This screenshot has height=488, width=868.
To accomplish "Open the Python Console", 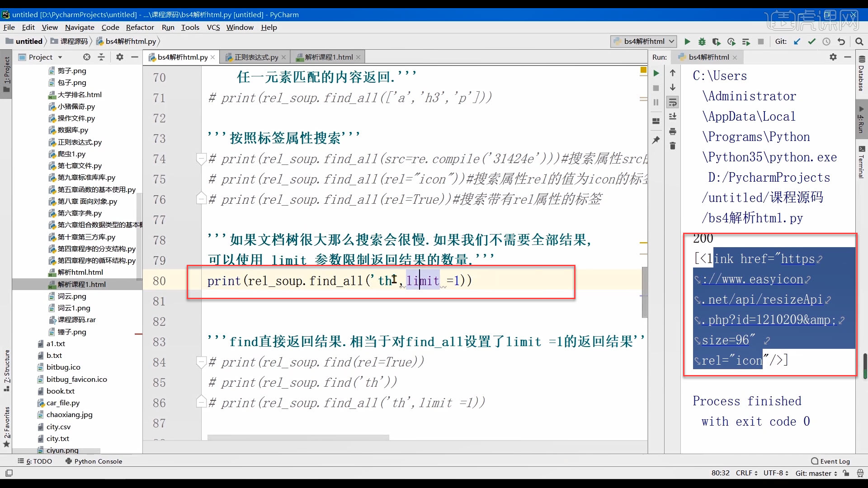I will (x=98, y=461).
